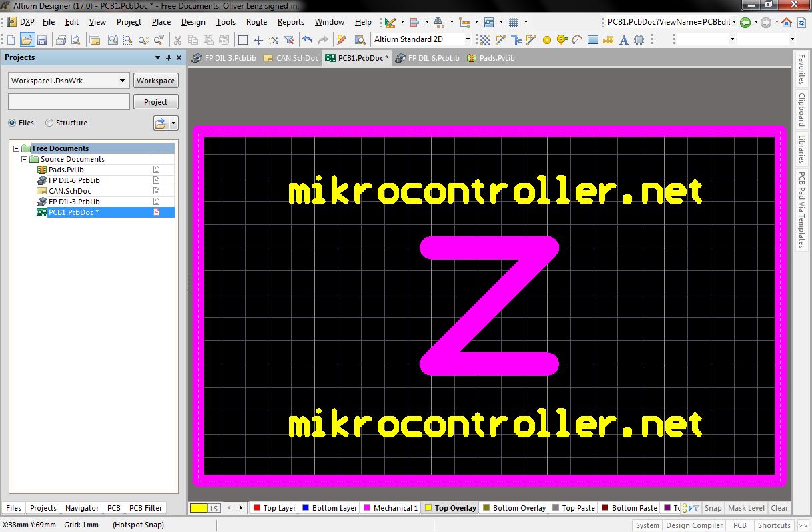The width and height of the screenshot is (812, 532).
Task: Select the magenta Mechanical 1 layer tab
Action: point(390,508)
